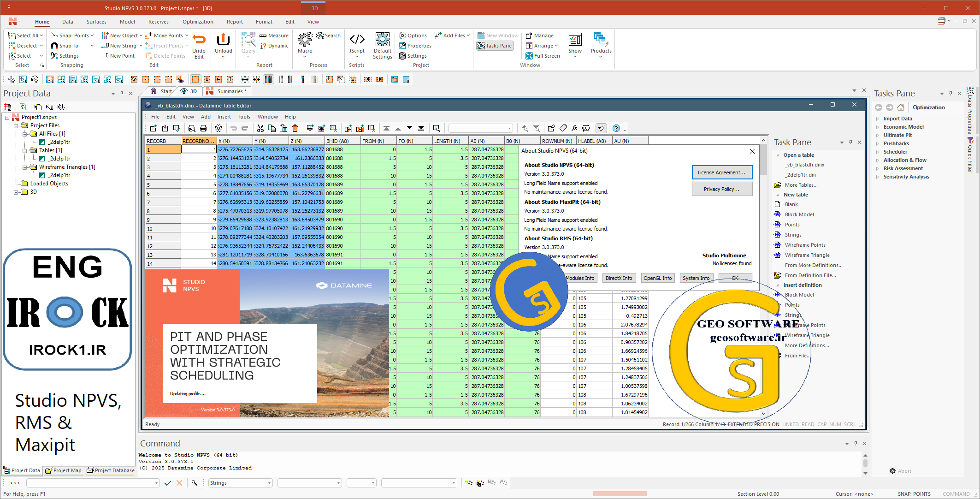Pin the Task Pane in Table Editor
The width and height of the screenshot is (980, 499).
(850, 142)
